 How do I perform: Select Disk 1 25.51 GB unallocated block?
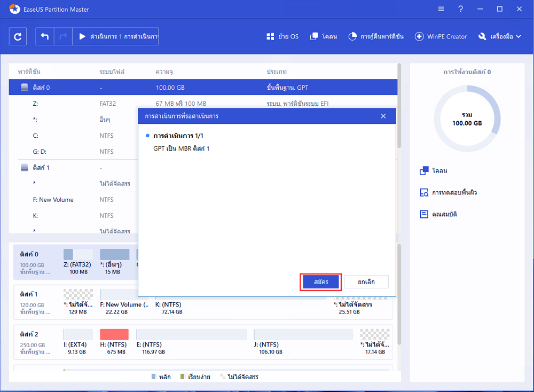(362, 305)
